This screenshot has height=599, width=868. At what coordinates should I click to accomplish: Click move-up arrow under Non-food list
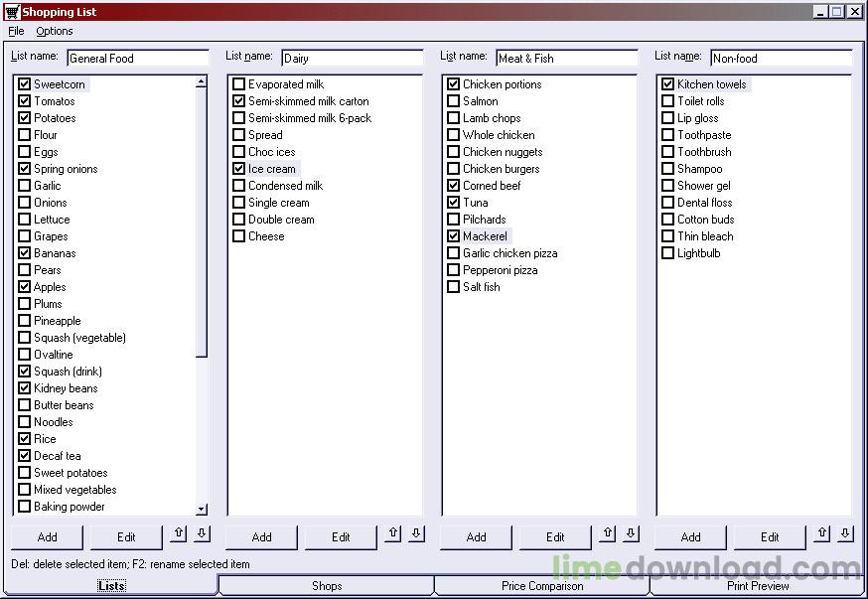[821, 534]
